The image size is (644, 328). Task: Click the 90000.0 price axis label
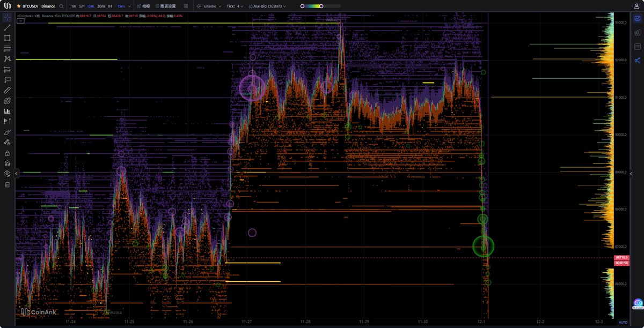coord(622,135)
